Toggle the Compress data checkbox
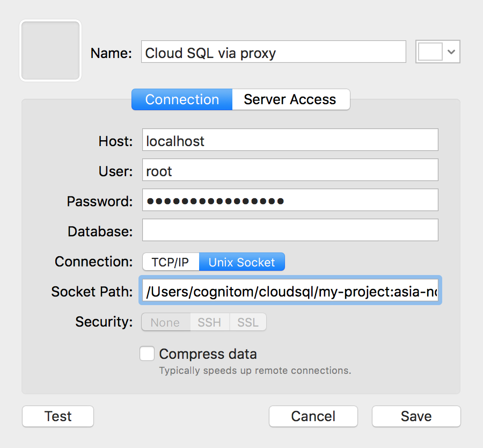Viewport: 483px width, 448px height. pyautogui.click(x=147, y=353)
